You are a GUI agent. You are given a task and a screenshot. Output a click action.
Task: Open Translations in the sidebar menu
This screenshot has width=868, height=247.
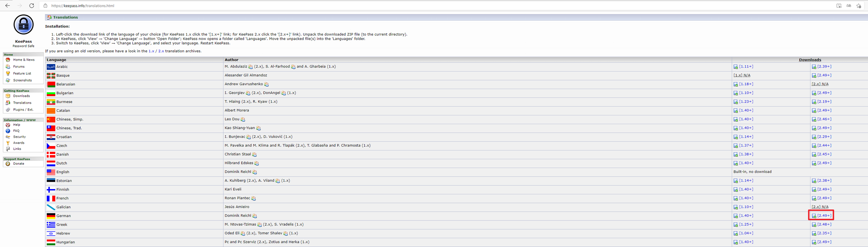(x=22, y=103)
